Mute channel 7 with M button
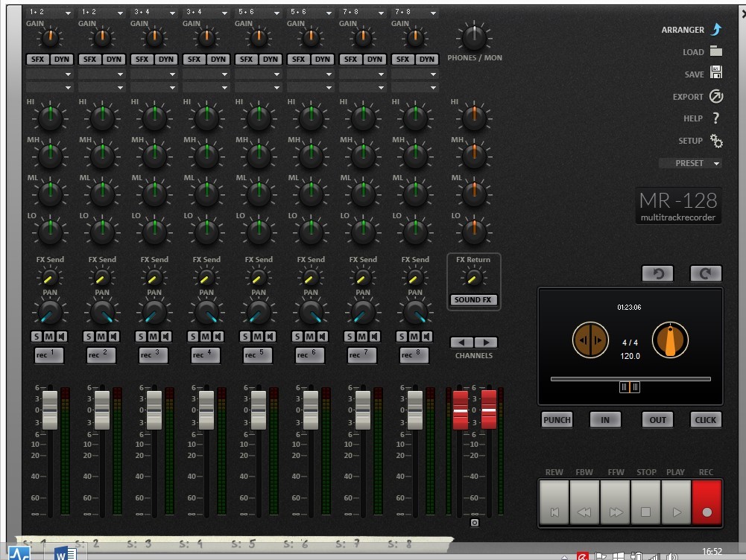The image size is (746, 560). coord(362,337)
